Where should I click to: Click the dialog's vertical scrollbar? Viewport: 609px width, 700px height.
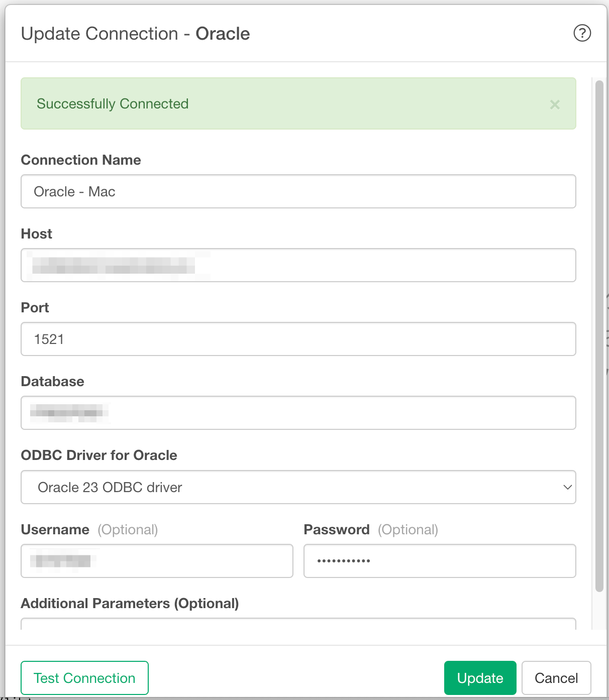pos(599,336)
